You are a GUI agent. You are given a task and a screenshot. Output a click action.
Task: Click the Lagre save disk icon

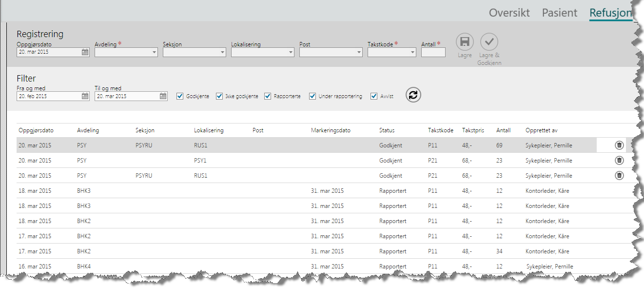click(x=465, y=42)
